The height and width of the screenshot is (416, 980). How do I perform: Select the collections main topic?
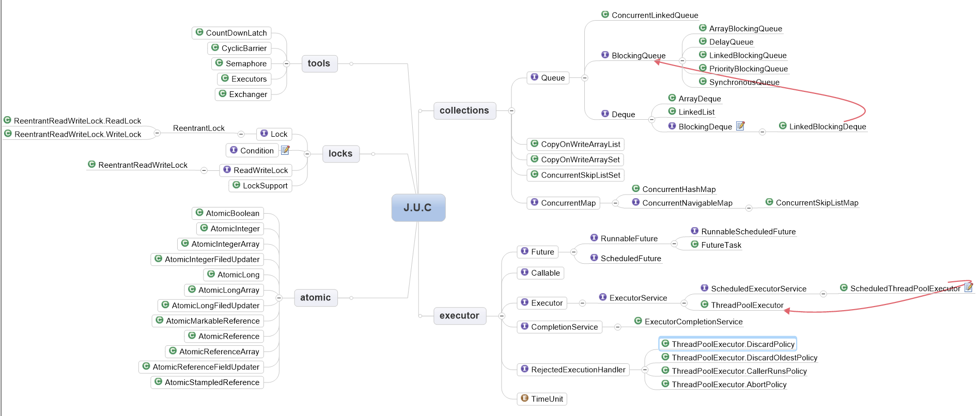pyautogui.click(x=464, y=110)
